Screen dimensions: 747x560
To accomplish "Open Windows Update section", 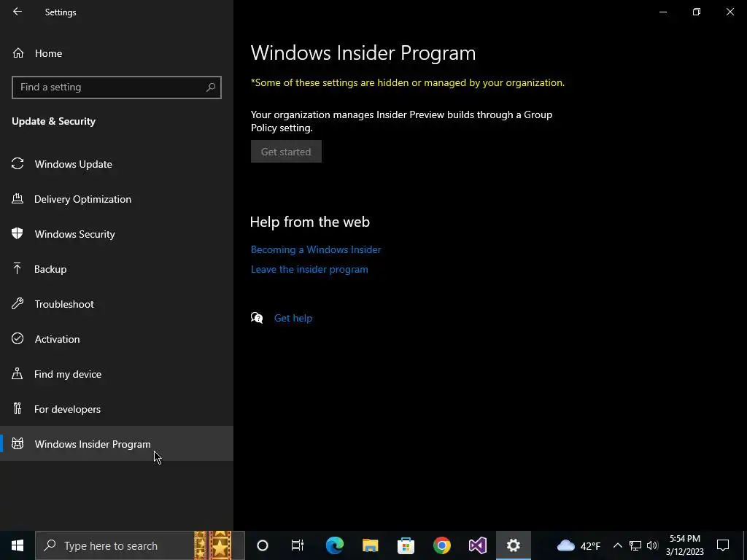I will (x=117, y=164).
